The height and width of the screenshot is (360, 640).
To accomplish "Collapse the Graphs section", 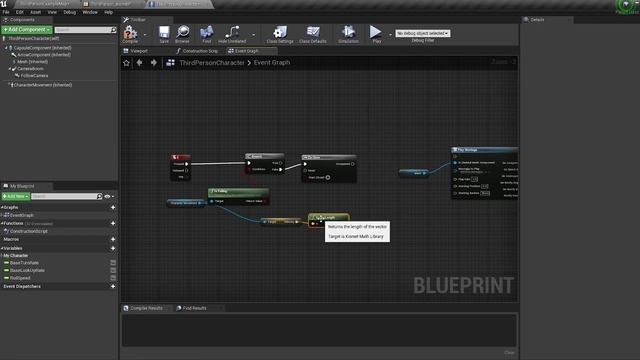I will coord(2,207).
